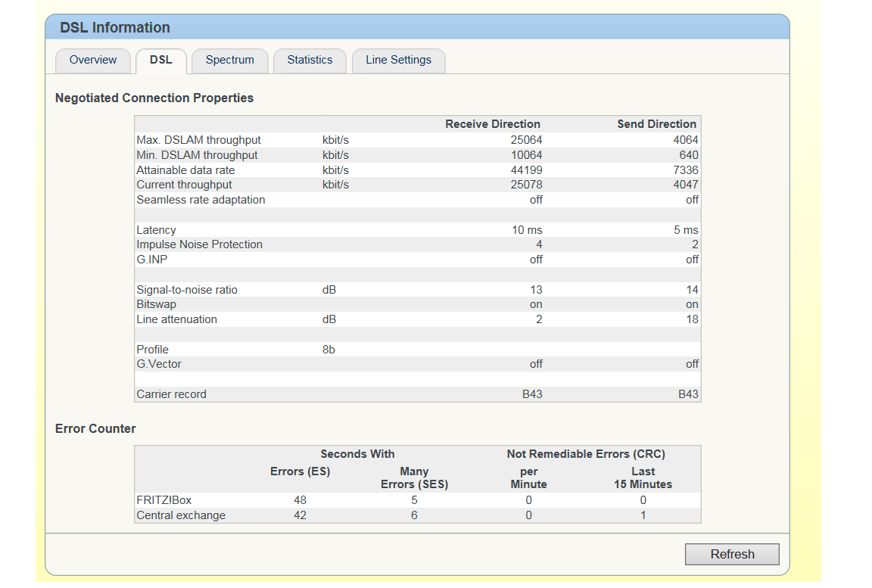The width and height of the screenshot is (872, 588).
Task: Select the Seamless rate adaptation row label
Action: (201, 200)
